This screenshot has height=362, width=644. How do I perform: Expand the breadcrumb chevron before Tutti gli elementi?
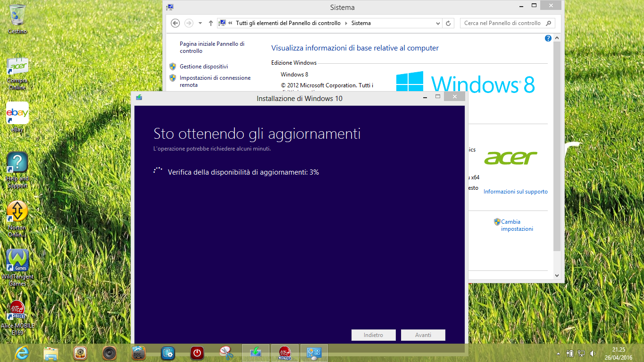pyautogui.click(x=230, y=23)
